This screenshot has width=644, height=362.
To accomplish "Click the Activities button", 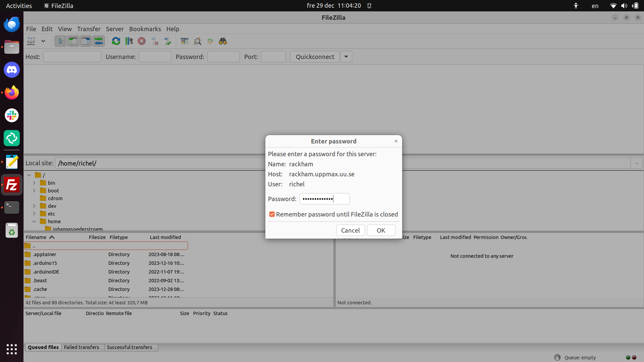I will [x=19, y=6].
